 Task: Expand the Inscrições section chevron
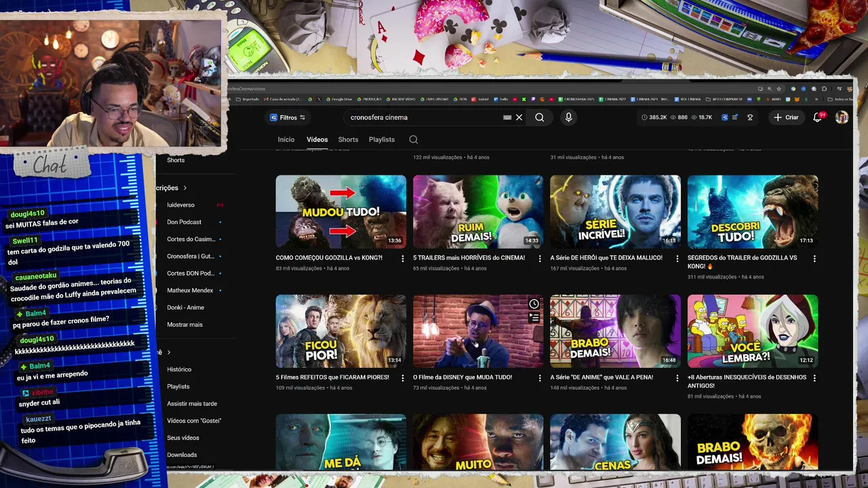184,188
